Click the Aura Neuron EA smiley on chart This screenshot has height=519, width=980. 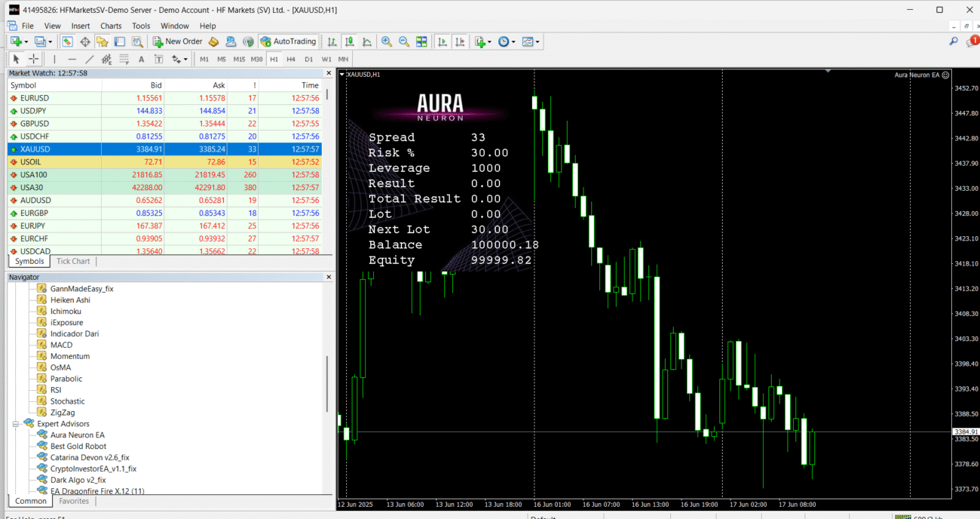click(x=945, y=75)
